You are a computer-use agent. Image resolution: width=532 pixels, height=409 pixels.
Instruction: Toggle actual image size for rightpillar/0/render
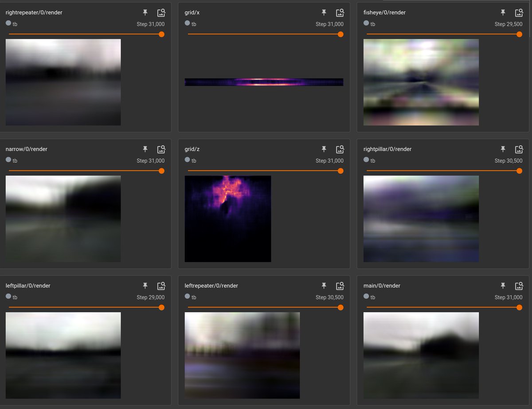coord(519,149)
